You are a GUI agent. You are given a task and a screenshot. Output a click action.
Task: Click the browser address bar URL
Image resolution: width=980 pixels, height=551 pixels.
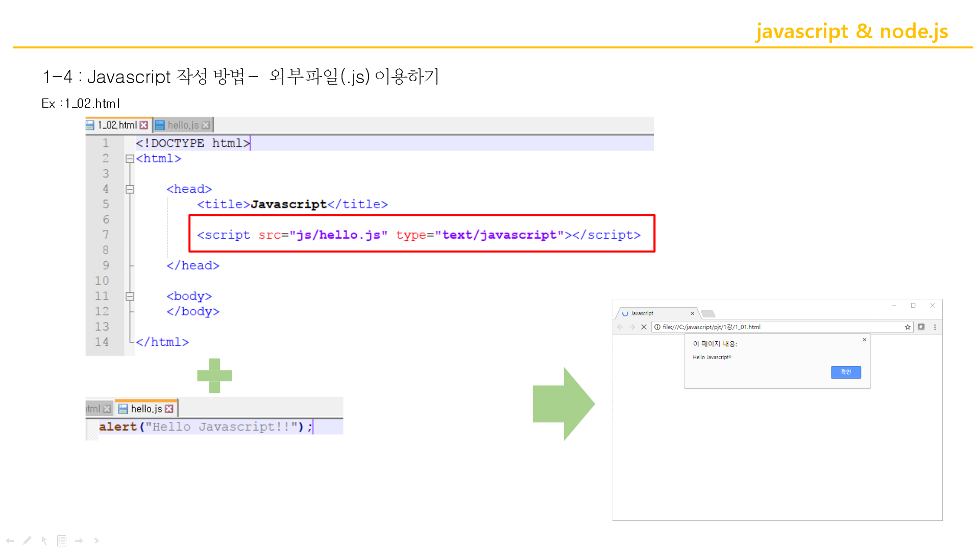(712, 327)
